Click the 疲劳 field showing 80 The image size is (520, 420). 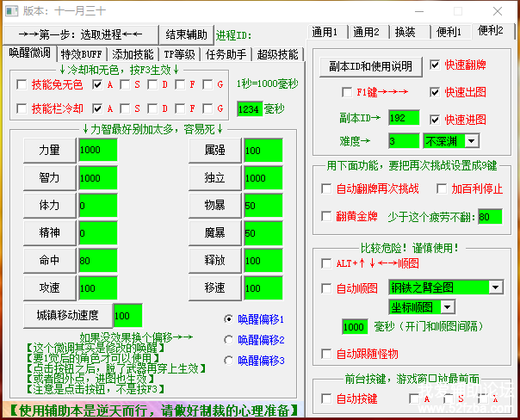(490, 217)
